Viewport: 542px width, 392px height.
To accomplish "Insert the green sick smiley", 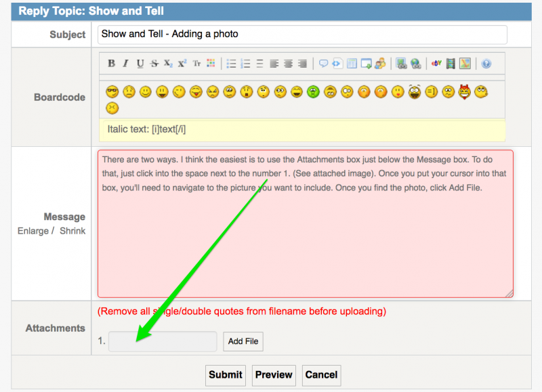I will point(313,91).
